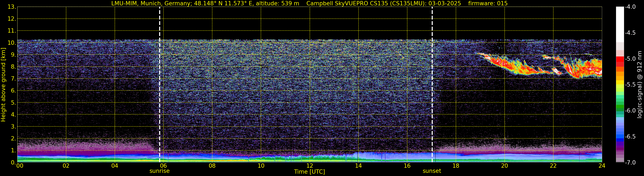Click the sunrise label below the axis

[x=160, y=171]
